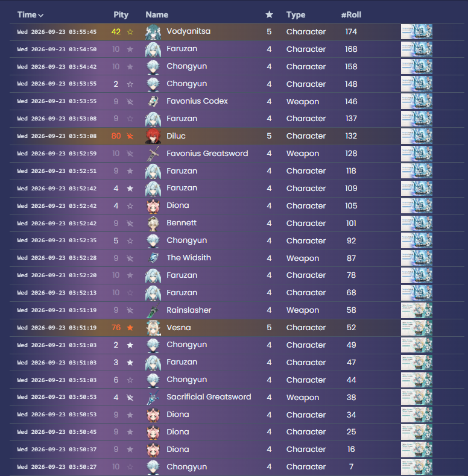Open the banner thumbnail for roll 174
The width and height of the screenshot is (468, 476).
point(417,31)
